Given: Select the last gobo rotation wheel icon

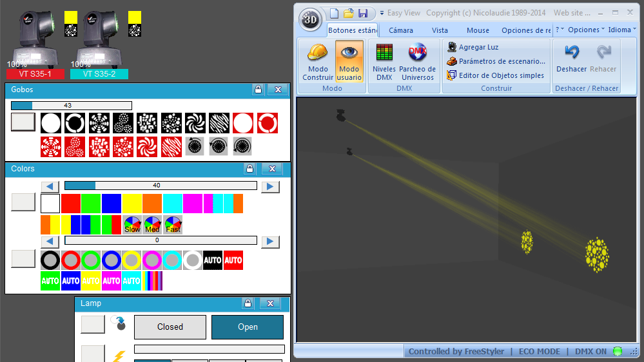Looking at the screenshot, I should coord(242,146).
